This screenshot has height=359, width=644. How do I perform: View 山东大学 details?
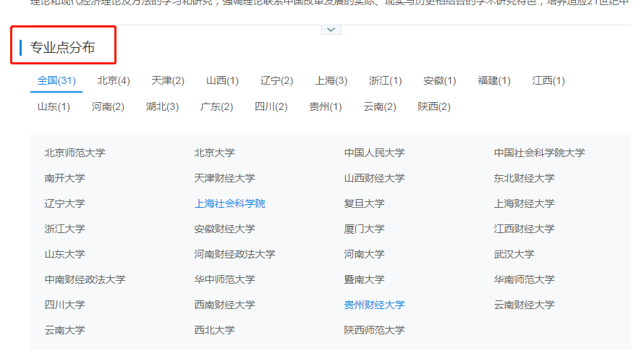point(65,254)
